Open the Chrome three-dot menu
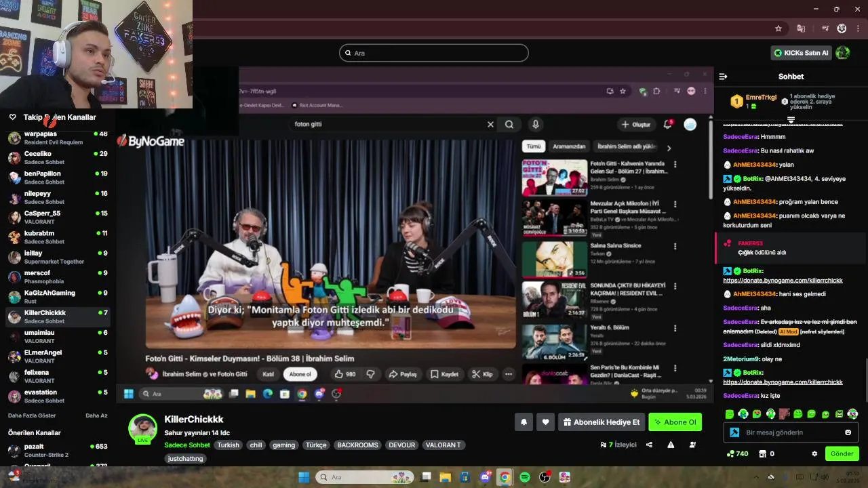Viewport: 868px width, 488px height. tap(859, 28)
